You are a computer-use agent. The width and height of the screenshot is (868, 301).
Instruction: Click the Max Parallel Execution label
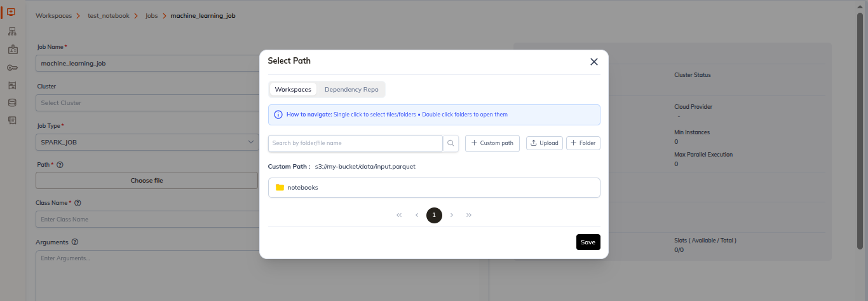(x=703, y=155)
